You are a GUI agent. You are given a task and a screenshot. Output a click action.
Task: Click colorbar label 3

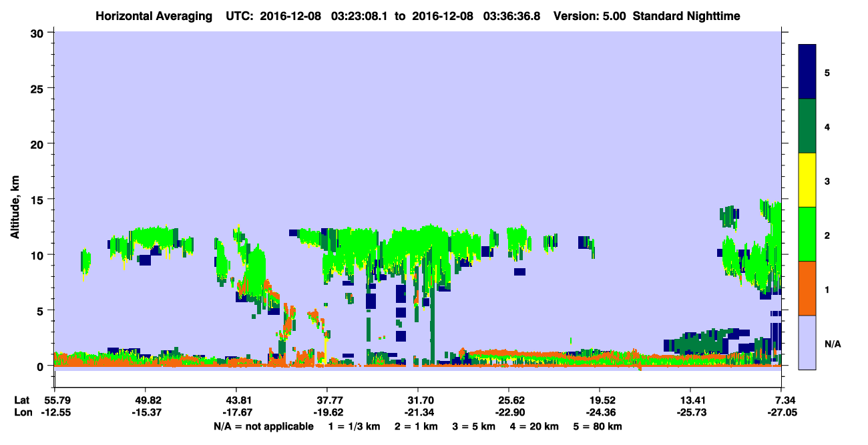coord(827,181)
